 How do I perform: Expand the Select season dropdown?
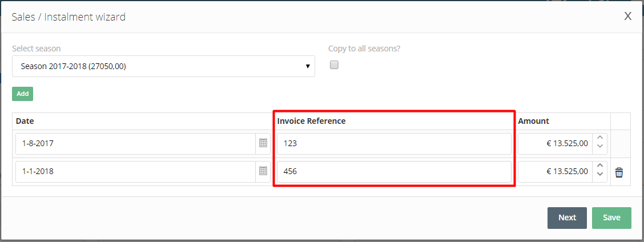(x=163, y=66)
